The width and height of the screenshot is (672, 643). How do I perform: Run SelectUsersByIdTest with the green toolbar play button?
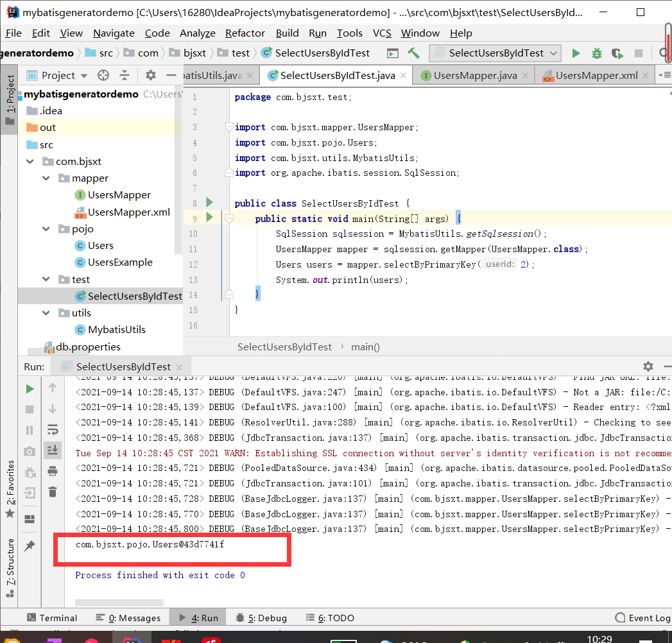click(576, 53)
